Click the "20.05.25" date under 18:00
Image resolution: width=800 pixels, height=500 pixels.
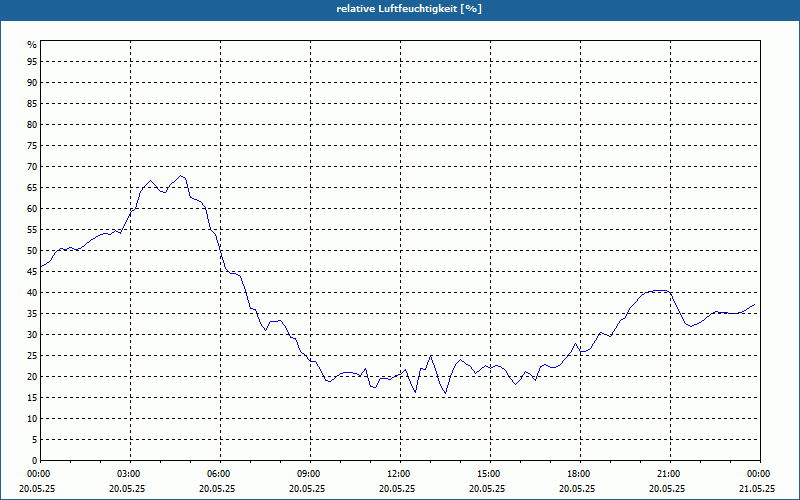coord(577,488)
